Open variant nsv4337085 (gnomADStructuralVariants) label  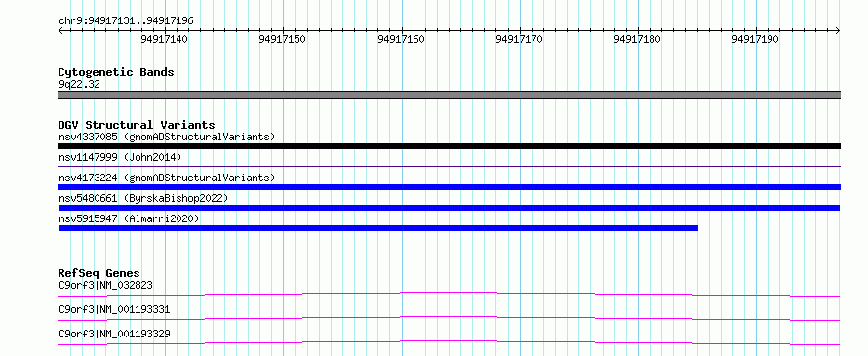tap(167, 137)
